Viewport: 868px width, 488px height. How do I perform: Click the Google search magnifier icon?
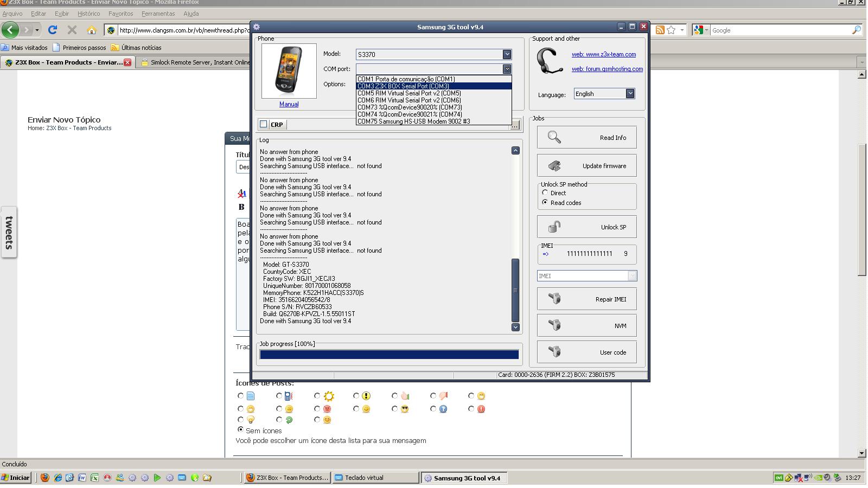(x=856, y=30)
